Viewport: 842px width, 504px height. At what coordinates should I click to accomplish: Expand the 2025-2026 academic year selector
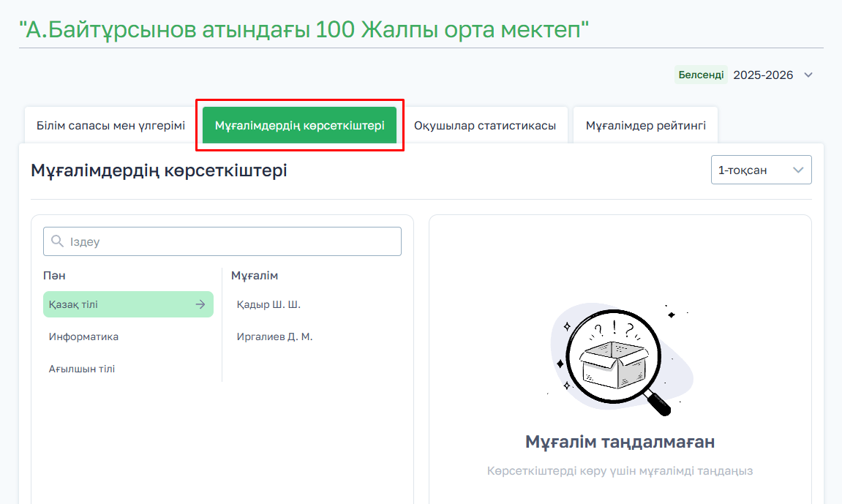click(808, 75)
